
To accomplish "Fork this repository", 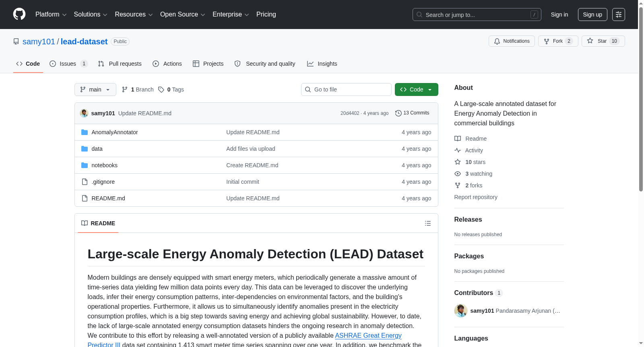I will click(x=558, y=41).
